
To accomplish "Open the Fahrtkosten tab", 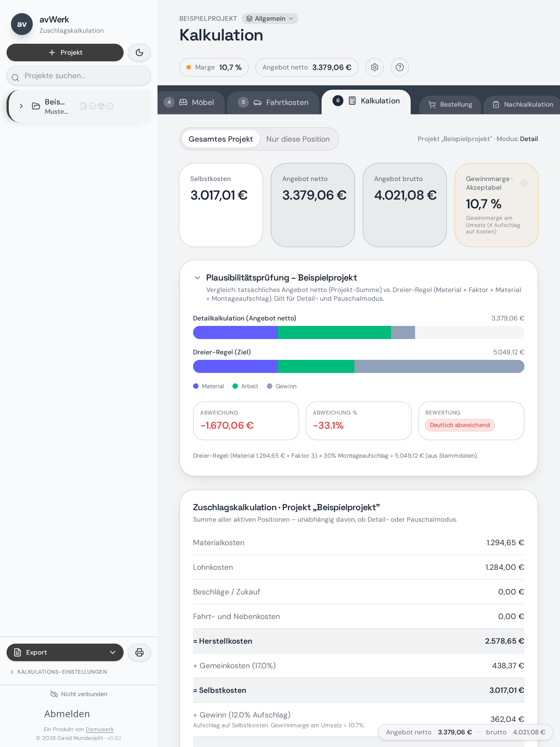I will pos(273,102).
